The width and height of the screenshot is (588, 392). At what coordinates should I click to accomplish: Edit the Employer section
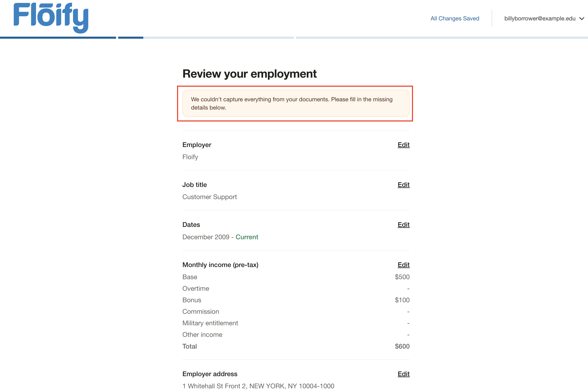[403, 145]
